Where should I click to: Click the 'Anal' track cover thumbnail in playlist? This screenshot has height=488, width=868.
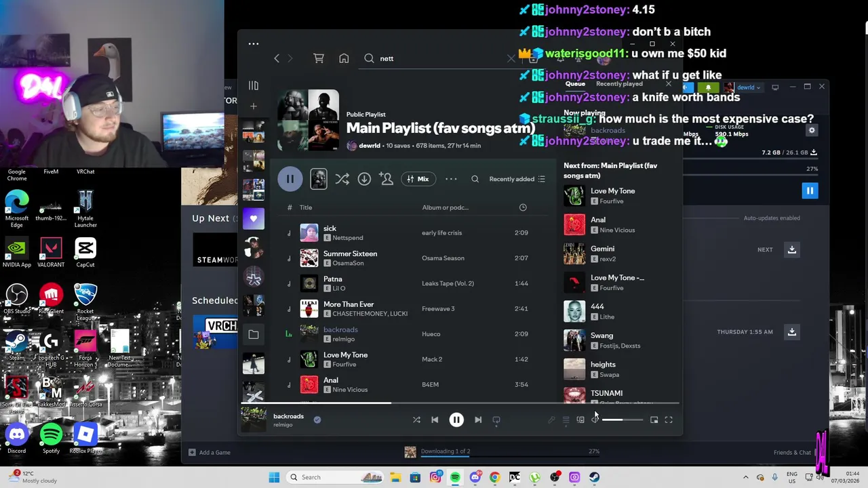pyautogui.click(x=309, y=384)
